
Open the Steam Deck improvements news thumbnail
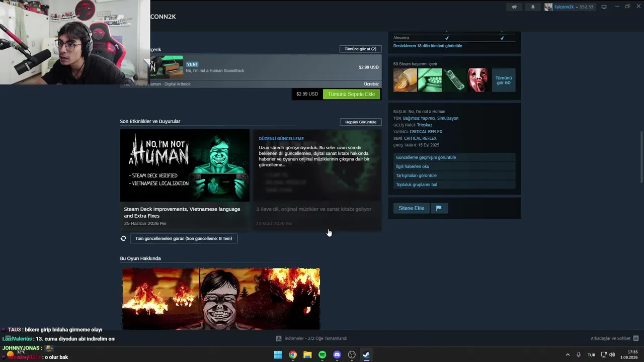185,165
